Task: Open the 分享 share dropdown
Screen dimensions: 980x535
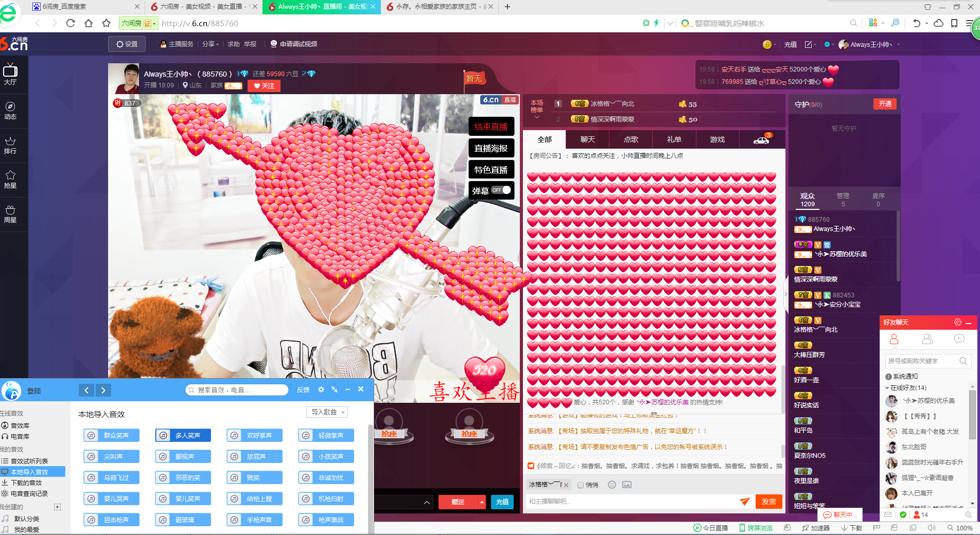Action: 210,44
